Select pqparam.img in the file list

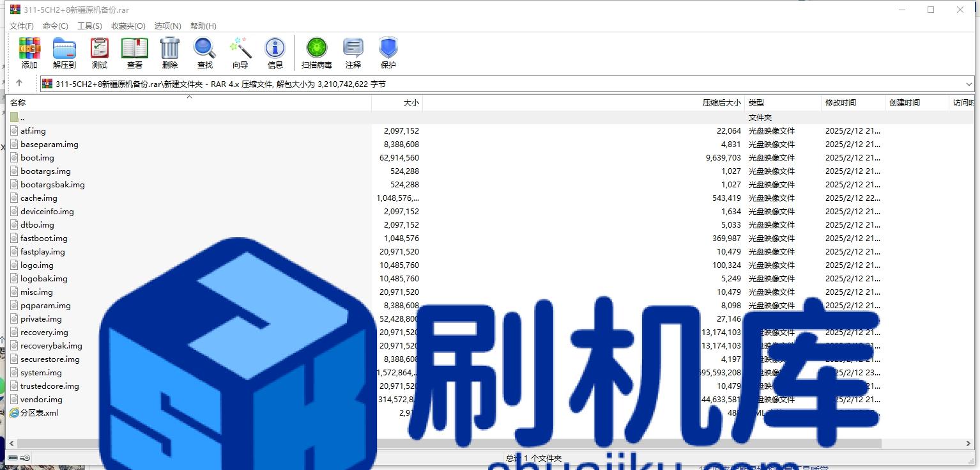[x=45, y=305]
